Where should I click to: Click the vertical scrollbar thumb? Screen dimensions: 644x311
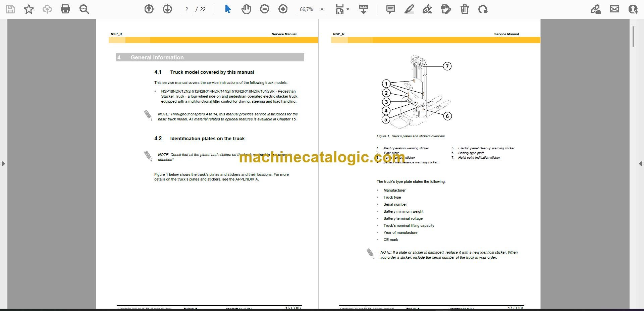(633, 36)
